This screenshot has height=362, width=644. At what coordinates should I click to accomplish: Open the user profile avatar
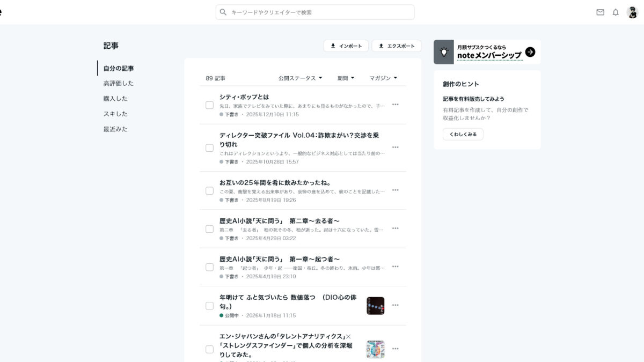[x=632, y=12]
